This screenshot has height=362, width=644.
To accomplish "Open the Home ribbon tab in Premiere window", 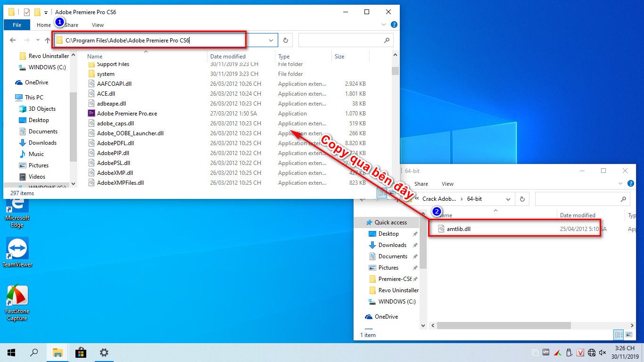I will coord(44,25).
